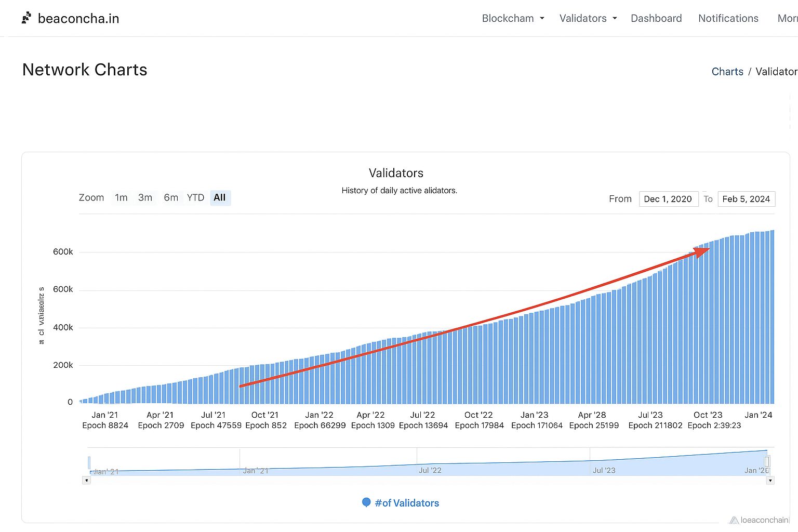Open the Validators dropdown
The width and height of the screenshot is (798, 532).
(x=583, y=18)
